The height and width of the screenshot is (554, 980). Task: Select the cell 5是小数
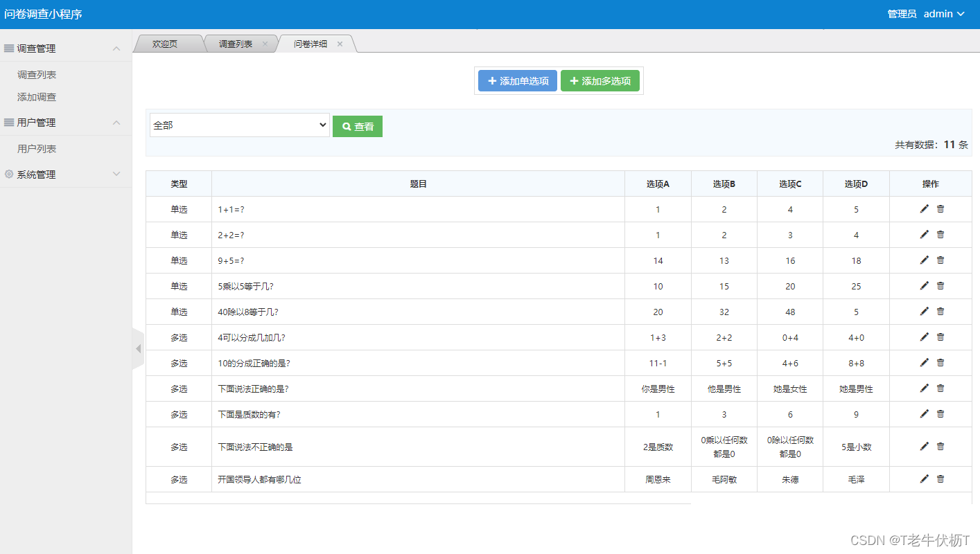856,447
